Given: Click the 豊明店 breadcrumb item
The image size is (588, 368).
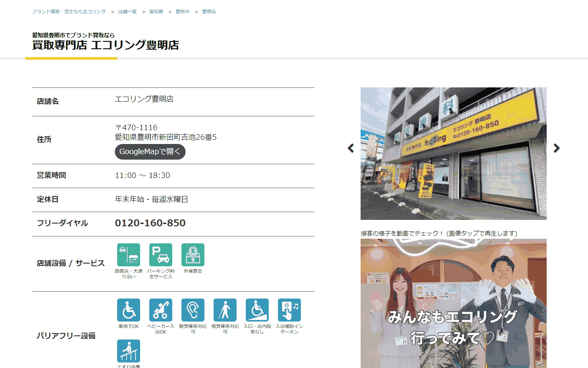Looking at the screenshot, I should point(209,11).
